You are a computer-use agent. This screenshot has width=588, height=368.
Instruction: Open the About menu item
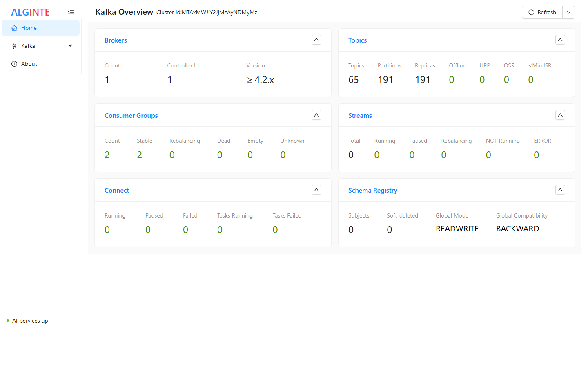coord(40,64)
